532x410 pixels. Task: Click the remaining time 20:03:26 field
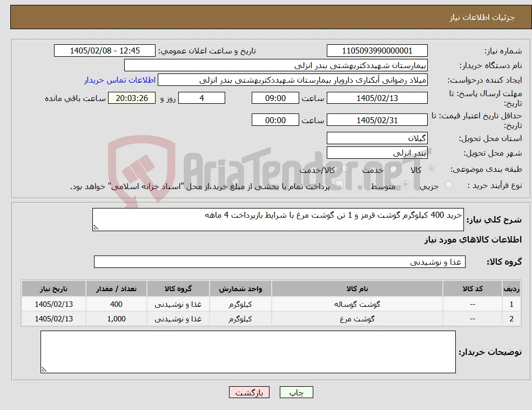[x=132, y=98]
